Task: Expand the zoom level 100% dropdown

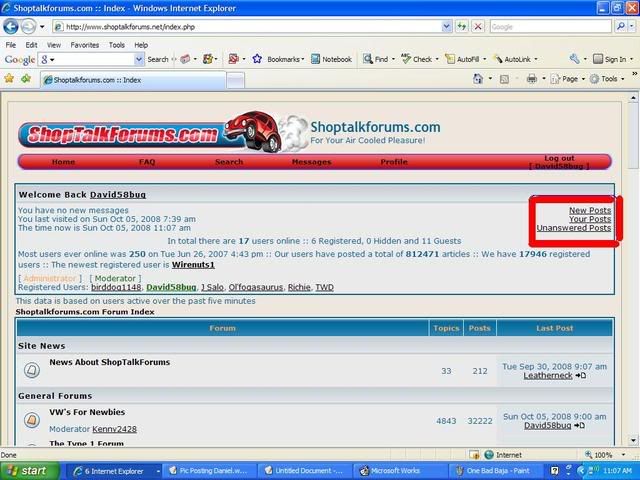Action: click(x=615, y=454)
